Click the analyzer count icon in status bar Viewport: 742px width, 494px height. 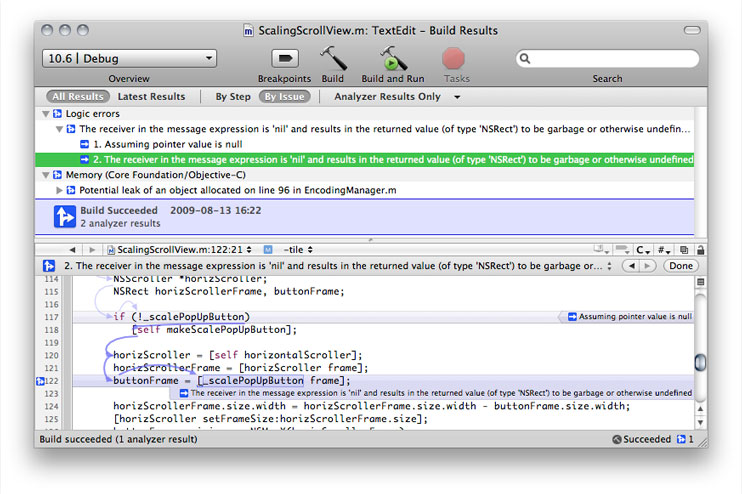(x=685, y=439)
